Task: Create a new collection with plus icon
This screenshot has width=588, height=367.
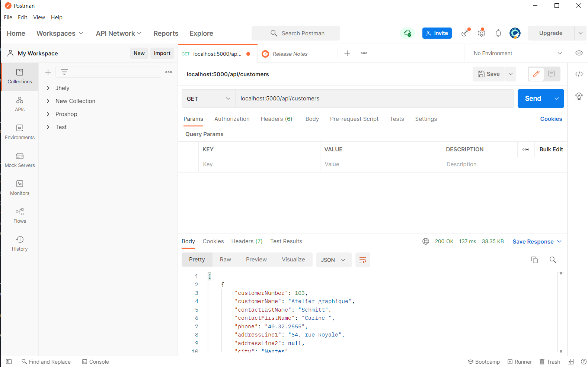Action: coord(48,72)
